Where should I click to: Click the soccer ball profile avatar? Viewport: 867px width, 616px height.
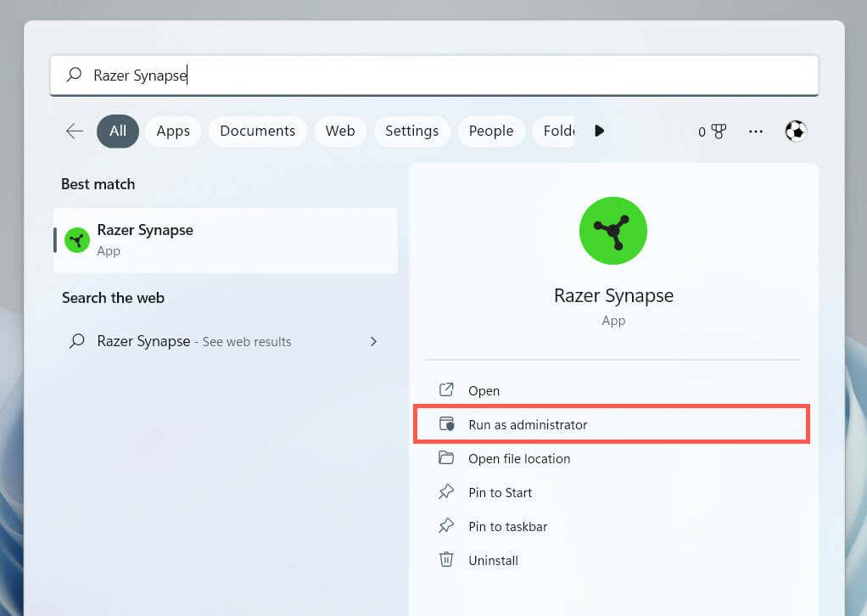(x=795, y=131)
